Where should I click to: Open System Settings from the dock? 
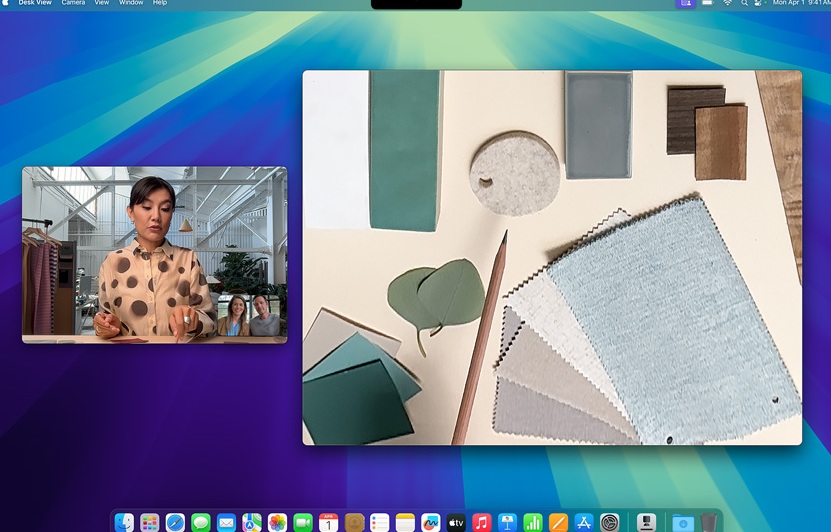(x=609, y=523)
